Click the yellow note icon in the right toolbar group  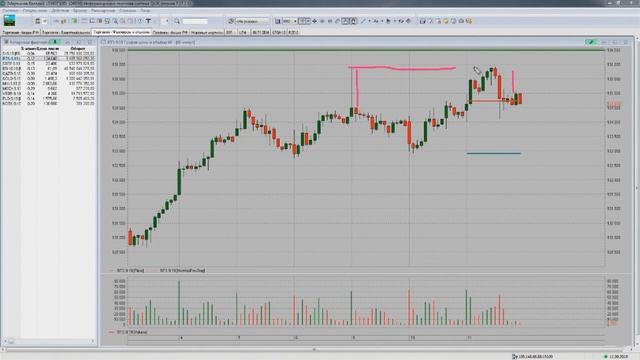click(x=446, y=21)
